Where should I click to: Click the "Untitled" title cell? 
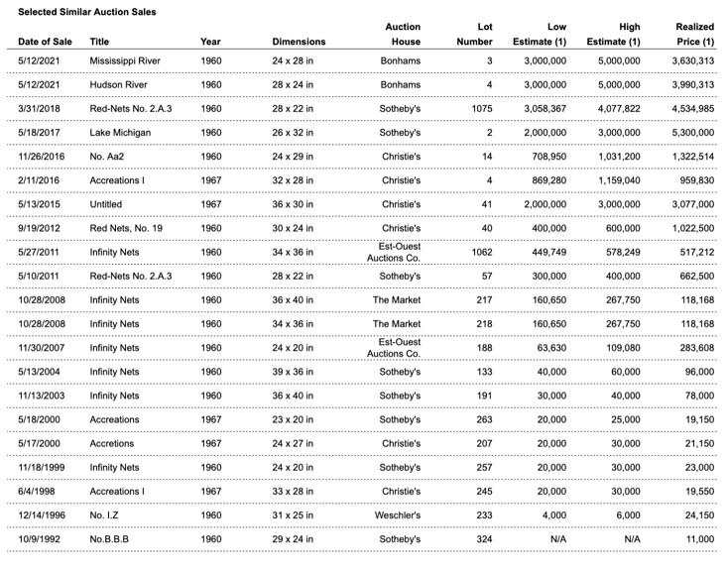(107, 205)
